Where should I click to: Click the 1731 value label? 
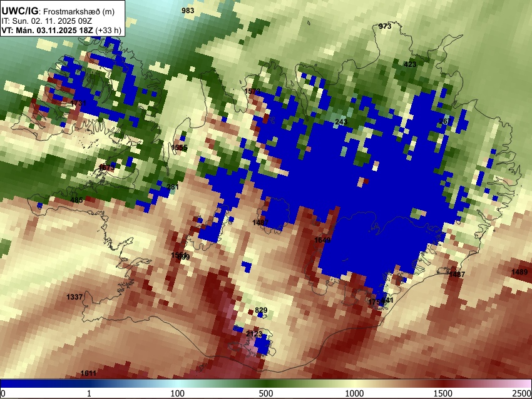point(78,103)
